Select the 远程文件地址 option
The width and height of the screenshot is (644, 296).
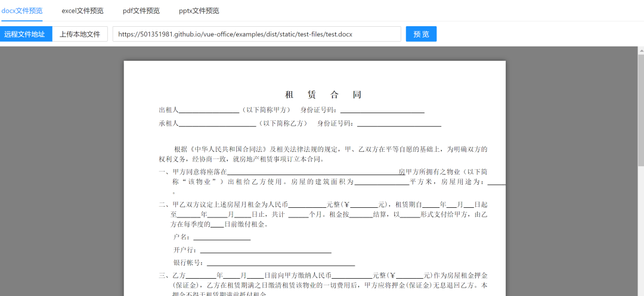click(x=26, y=34)
